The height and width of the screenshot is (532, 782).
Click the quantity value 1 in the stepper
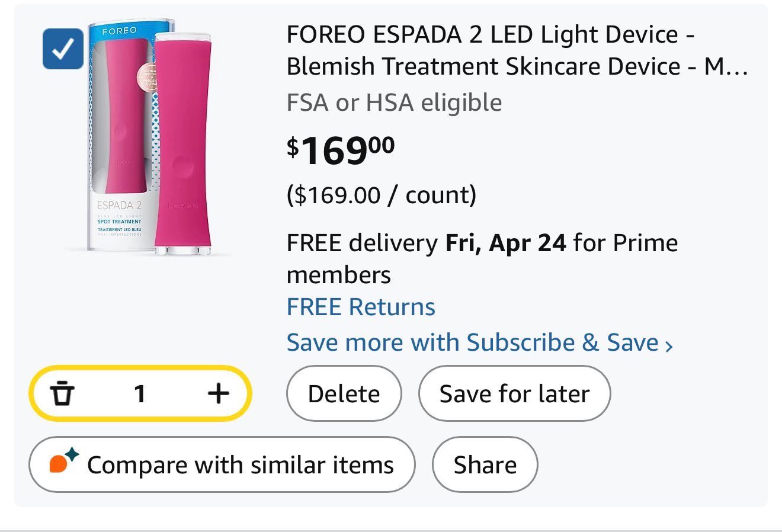tap(140, 393)
